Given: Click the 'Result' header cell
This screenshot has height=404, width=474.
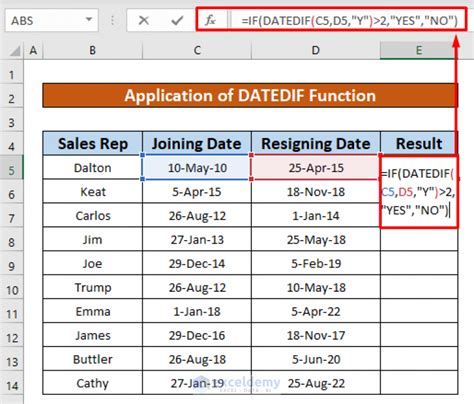Looking at the screenshot, I should pyautogui.click(x=419, y=143).
